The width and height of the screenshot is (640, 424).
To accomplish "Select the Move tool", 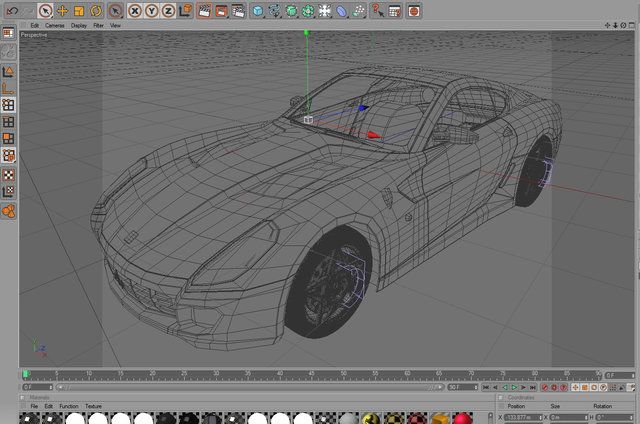I will [62, 11].
